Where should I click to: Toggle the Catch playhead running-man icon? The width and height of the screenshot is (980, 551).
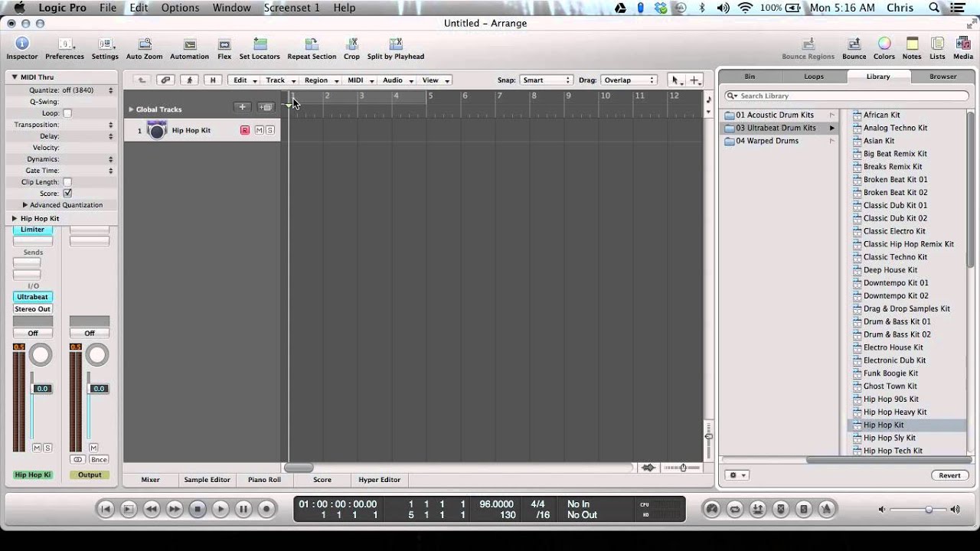190,80
